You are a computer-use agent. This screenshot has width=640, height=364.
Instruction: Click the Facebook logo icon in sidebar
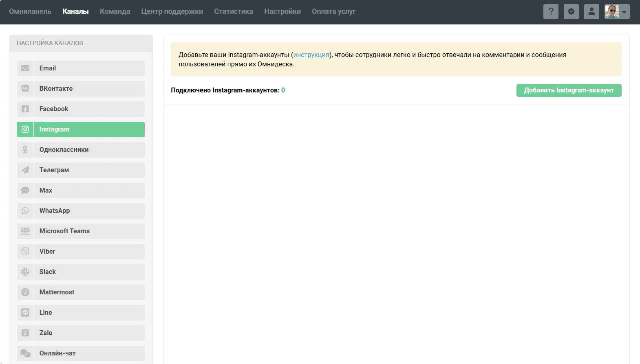pos(25,109)
